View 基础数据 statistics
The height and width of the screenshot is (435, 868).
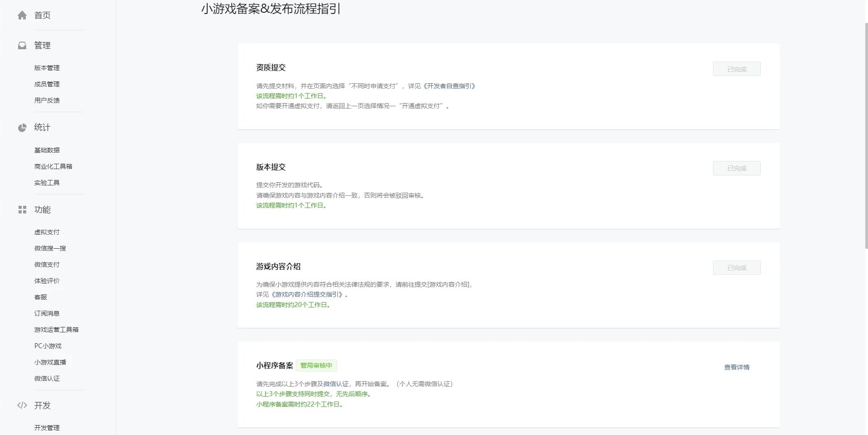tap(47, 150)
